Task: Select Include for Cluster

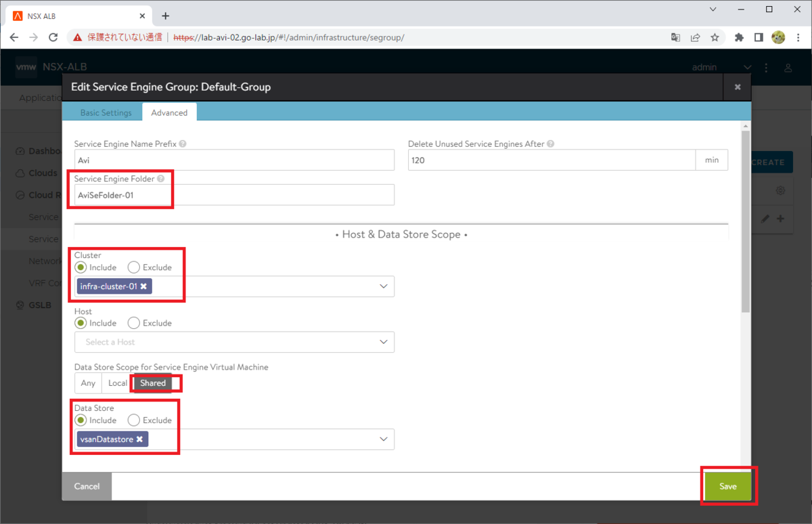Action: [x=81, y=267]
